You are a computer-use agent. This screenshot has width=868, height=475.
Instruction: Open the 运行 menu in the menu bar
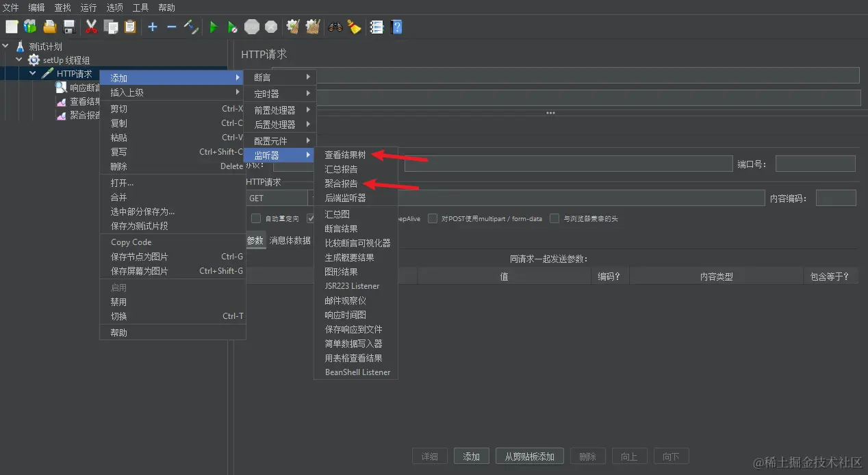[x=88, y=8]
